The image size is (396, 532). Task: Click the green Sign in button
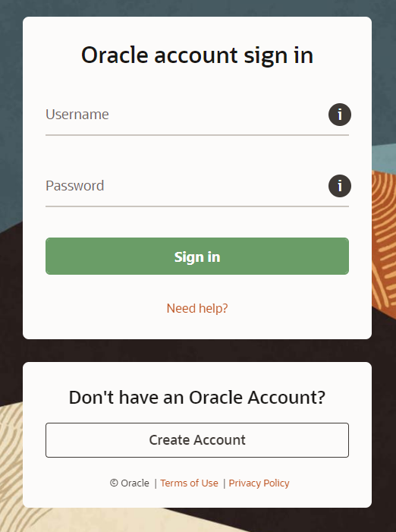(x=197, y=257)
